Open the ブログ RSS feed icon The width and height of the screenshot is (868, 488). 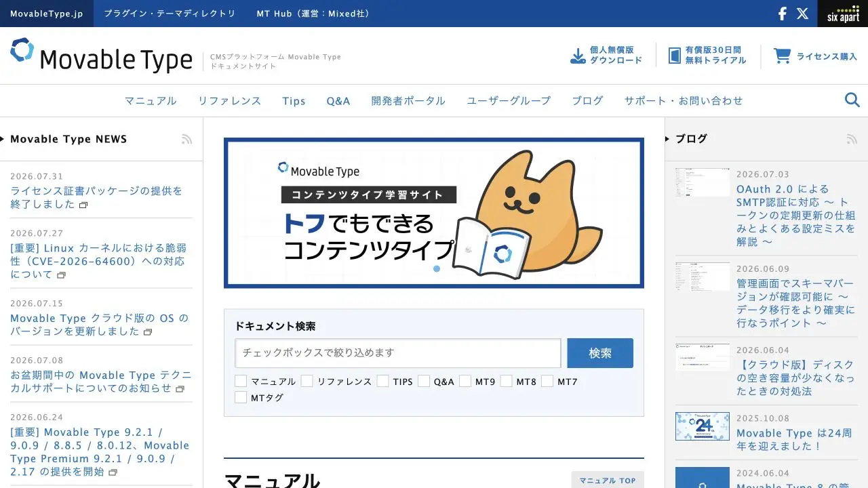tap(852, 139)
